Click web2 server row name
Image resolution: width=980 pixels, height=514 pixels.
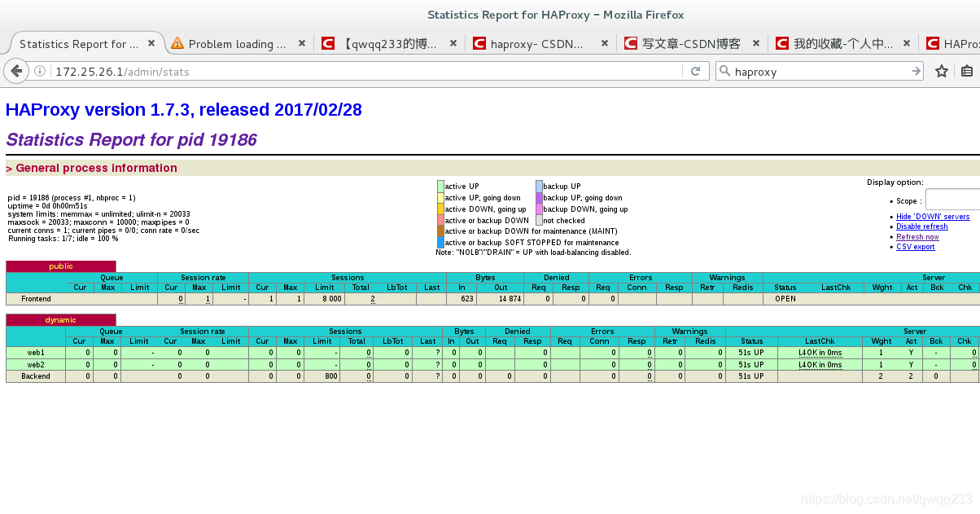click(x=36, y=365)
